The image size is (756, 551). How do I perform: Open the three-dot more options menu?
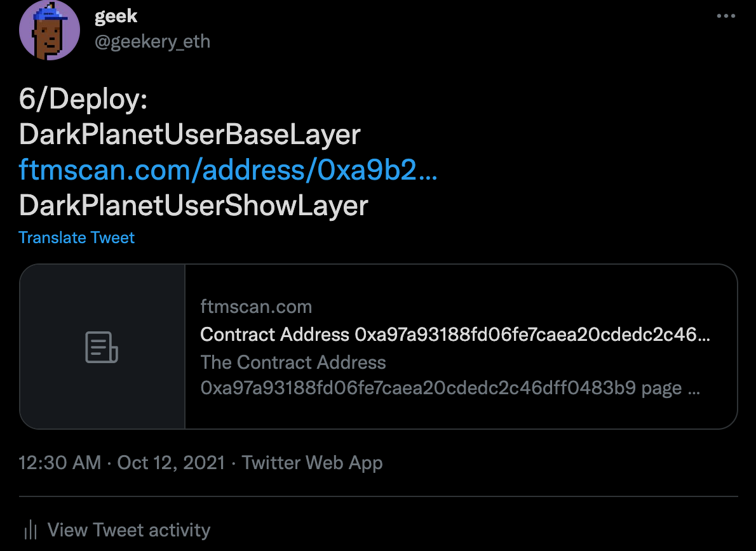[726, 16]
